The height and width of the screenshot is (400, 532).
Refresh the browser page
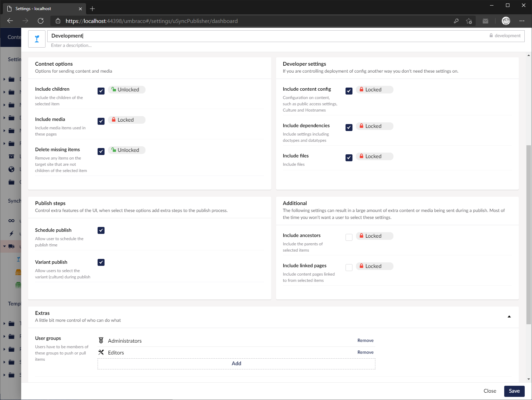[41, 21]
